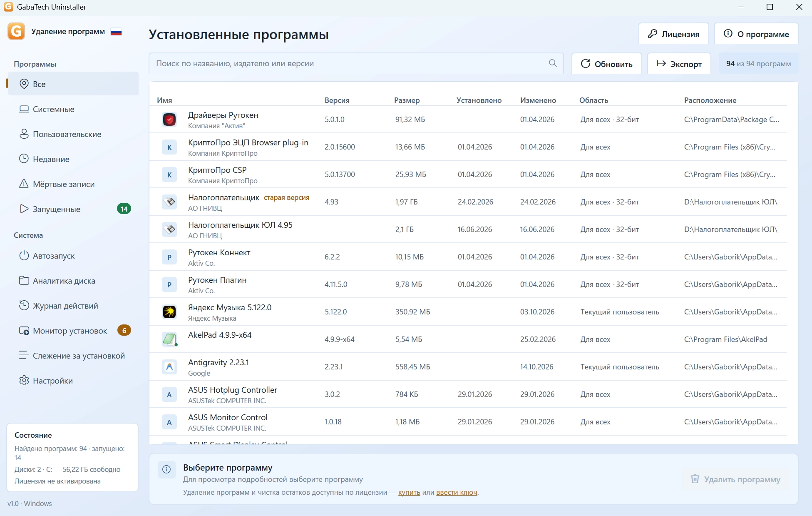Click the 94 из 94 программ counter

pyautogui.click(x=758, y=64)
